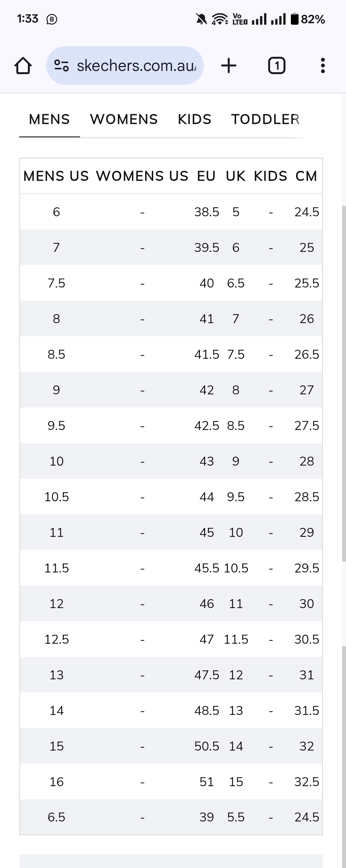346x868 pixels.
Task: Open the Chrome three-dot menu
Action: tap(323, 65)
